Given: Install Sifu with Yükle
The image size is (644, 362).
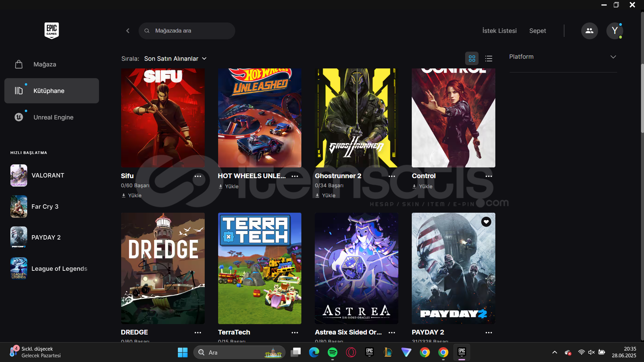Looking at the screenshot, I should [x=132, y=196].
